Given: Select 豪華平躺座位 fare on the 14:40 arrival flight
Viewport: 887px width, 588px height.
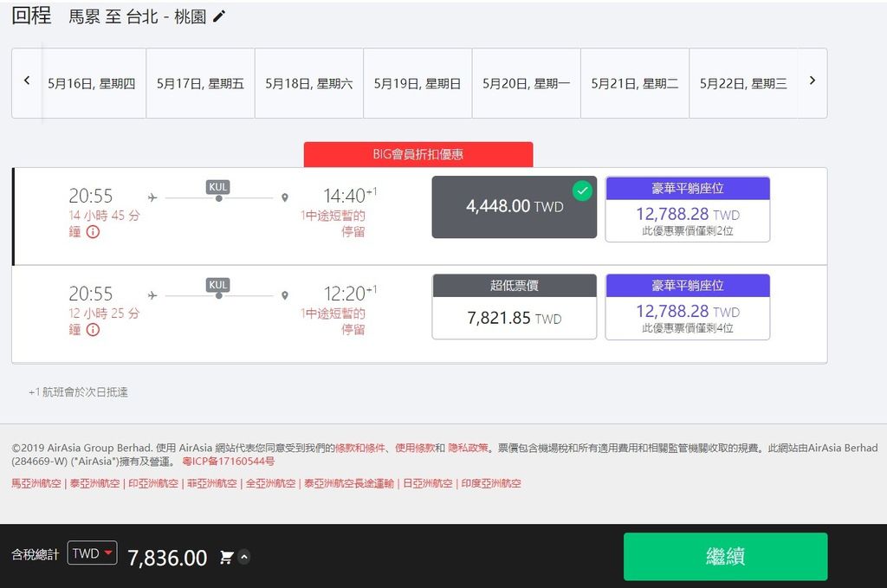Looking at the screenshot, I should pyautogui.click(x=687, y=208).
